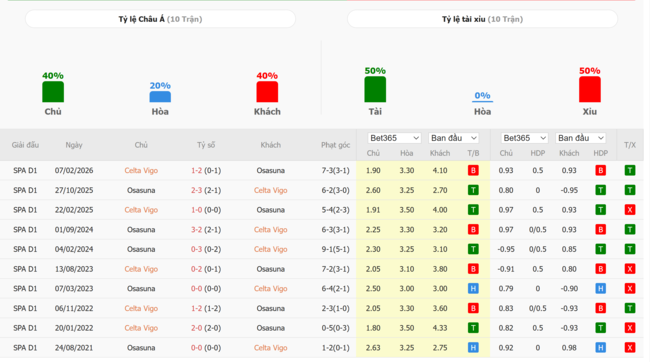Click the 0-3 score on 04/02/2024

(x=196, y=249)
